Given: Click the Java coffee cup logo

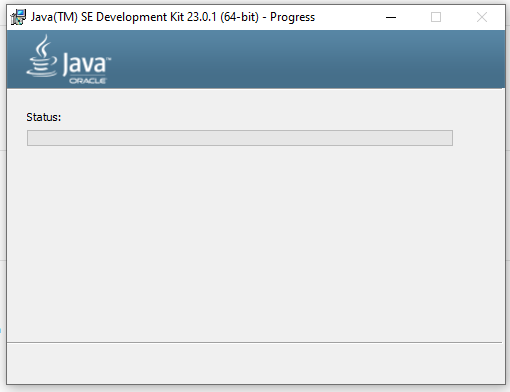Looking at the screenshot, I should pyautogui.click(x=42, y=56).
